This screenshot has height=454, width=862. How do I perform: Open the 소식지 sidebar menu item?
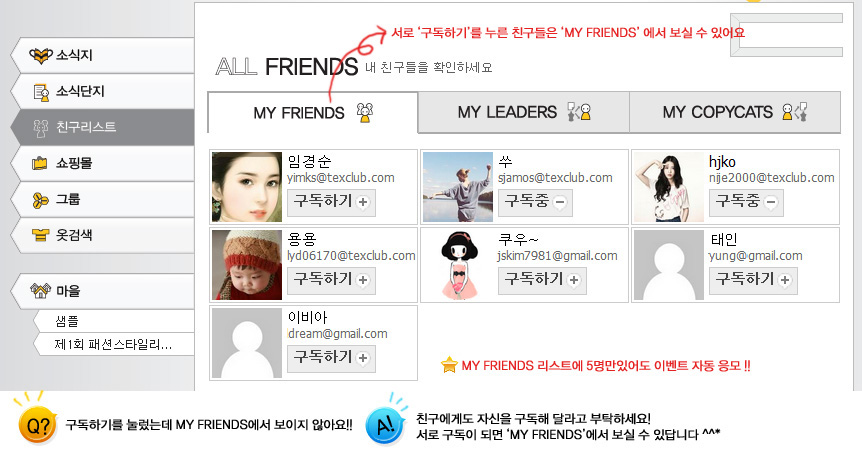click(x=103, y=55)
